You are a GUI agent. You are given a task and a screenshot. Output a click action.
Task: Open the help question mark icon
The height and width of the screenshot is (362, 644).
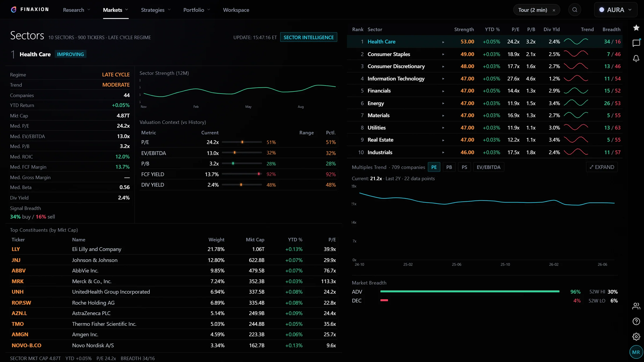[x=636, y=321]
